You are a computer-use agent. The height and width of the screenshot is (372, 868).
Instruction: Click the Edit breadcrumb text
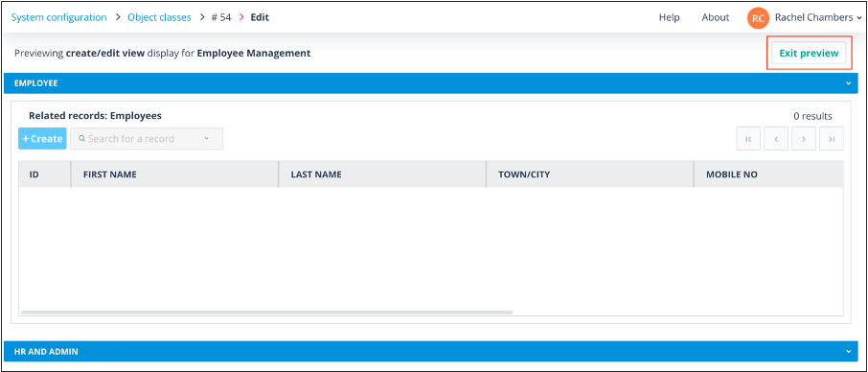260,17
